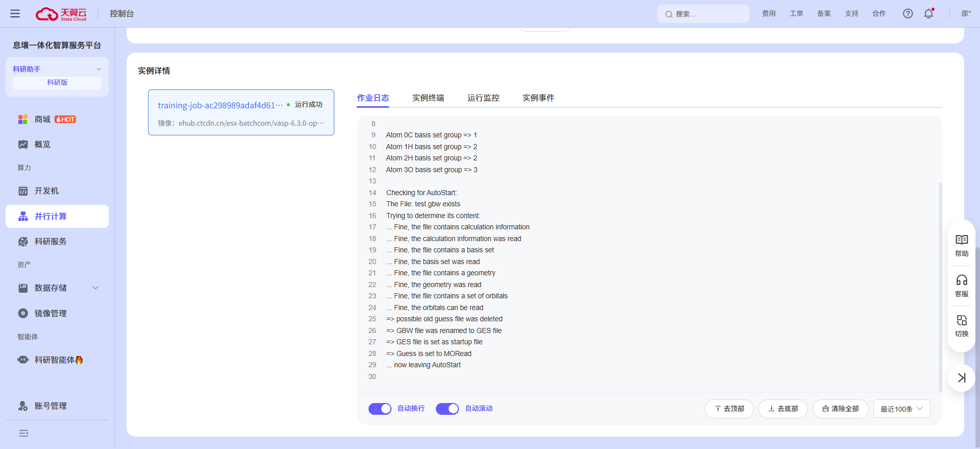Collapse the sidebar with bottom icon
The image size is (980, 449).
click(23, 433)
